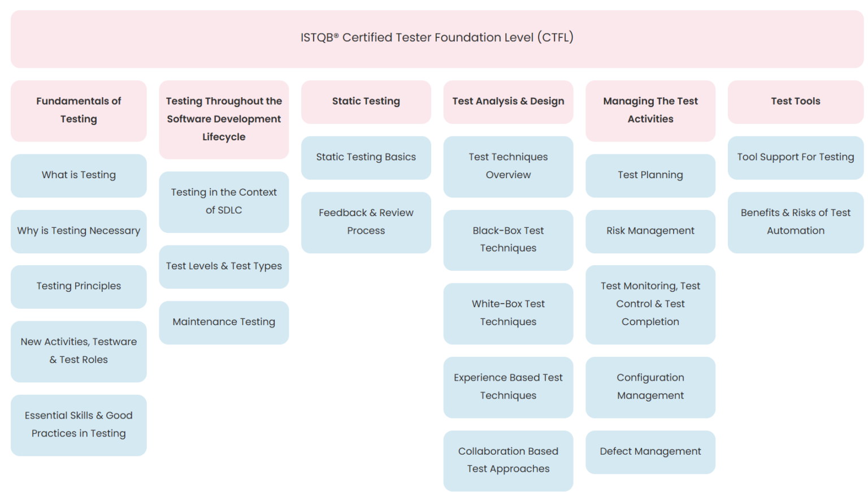
Task: Click the Test Analysis & Design header
Action: click(x=508, y=101)
